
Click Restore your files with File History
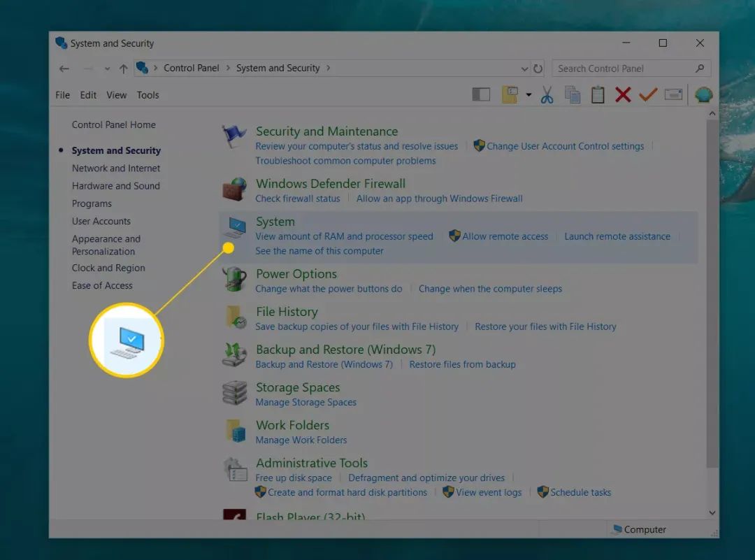tap(545, 326)
